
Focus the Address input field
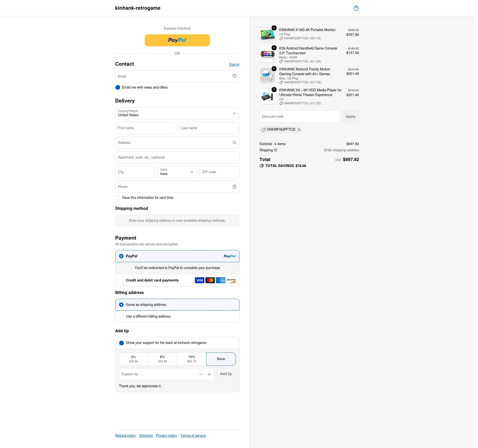click(x=177, y=143)
